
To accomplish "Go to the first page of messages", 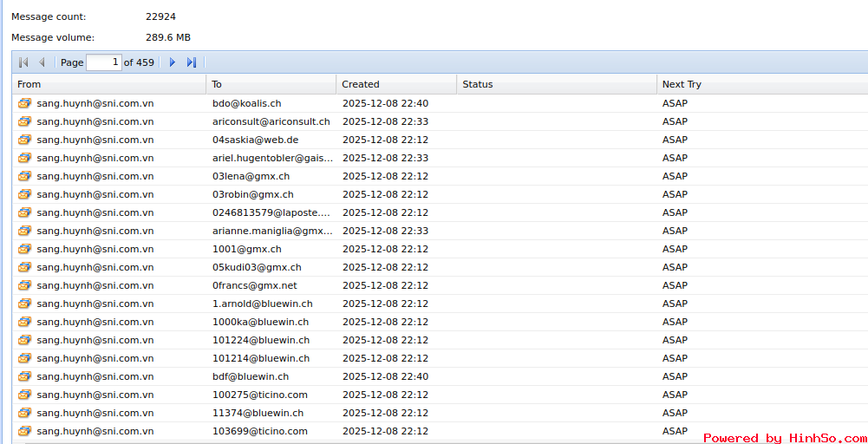I will 23,62.
